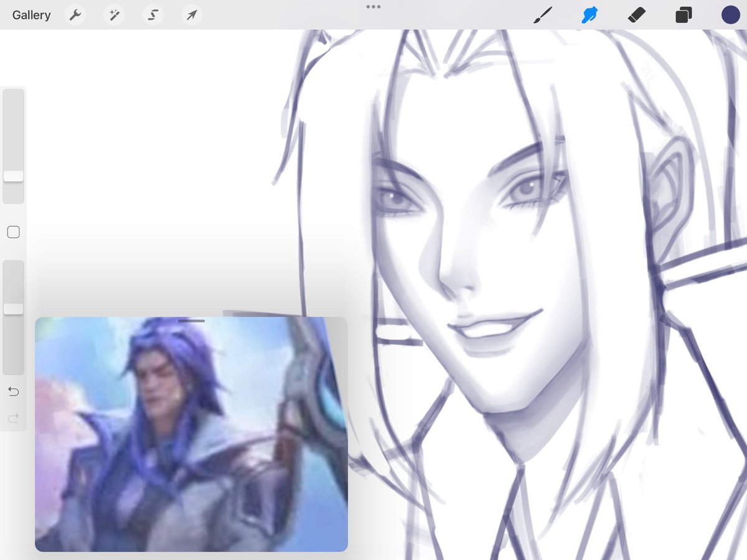The image size is (747, 560).
Task: Open the Adjustments magic wand menu
Action: pos(114,15)
